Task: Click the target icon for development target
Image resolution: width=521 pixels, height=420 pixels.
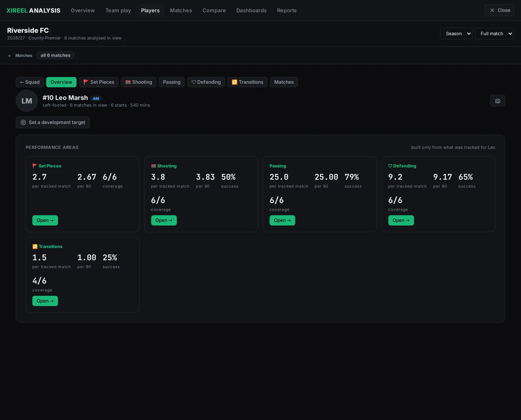Action: tap(23, 123)
